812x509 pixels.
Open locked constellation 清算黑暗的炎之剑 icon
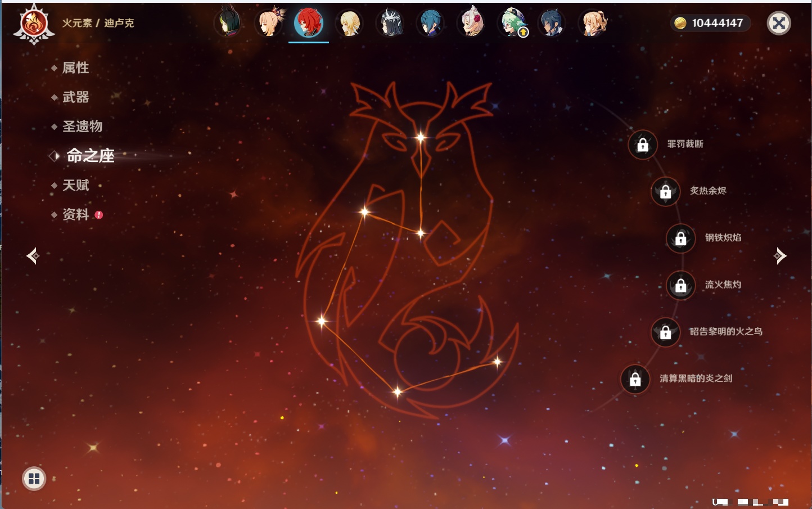(x=635, y=379)
